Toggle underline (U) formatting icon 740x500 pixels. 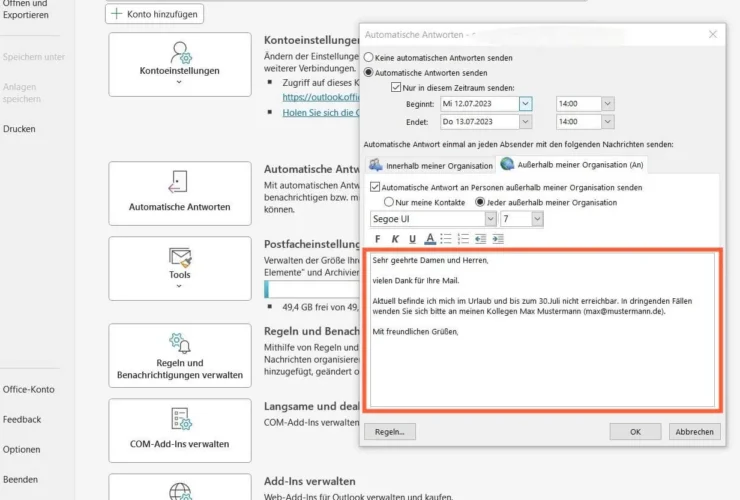point(412,239)
